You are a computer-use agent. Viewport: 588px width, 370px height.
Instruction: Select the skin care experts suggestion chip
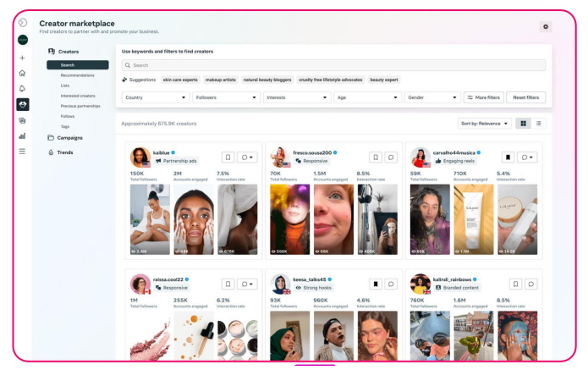tap(180, 80)
